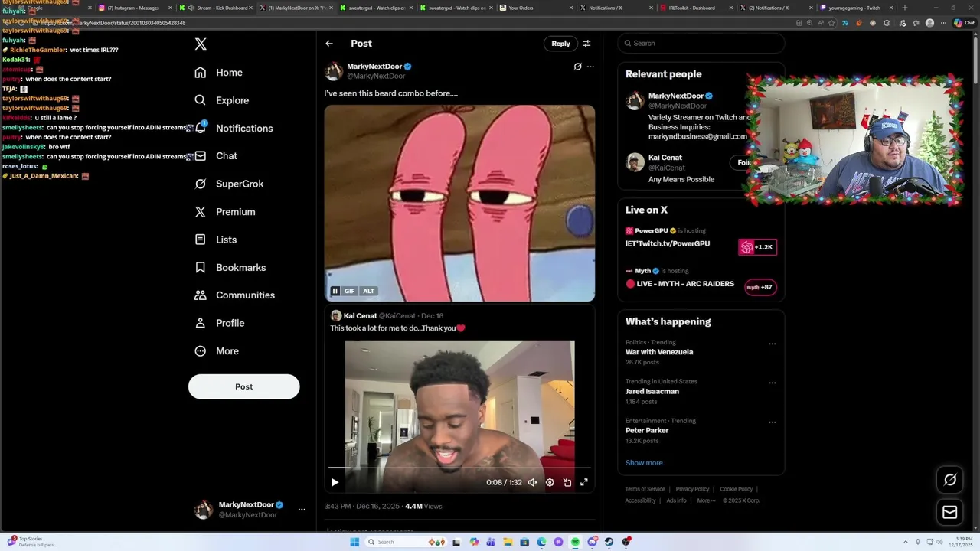The height and width of the screenshot is (551, 980).
Task: Open Peter Parker trend
Action: pos(647,430)
